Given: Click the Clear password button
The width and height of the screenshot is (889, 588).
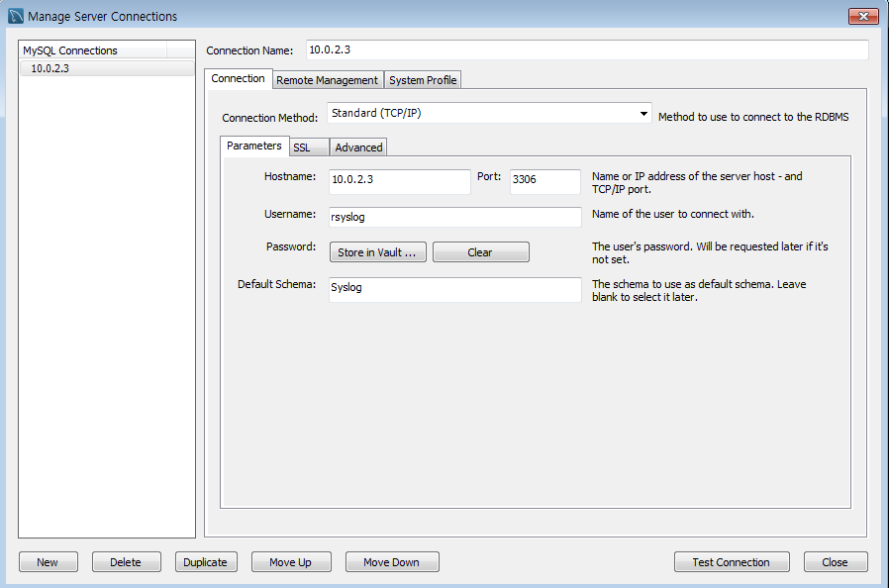Looking at the screenshot, I should (480, 252).
